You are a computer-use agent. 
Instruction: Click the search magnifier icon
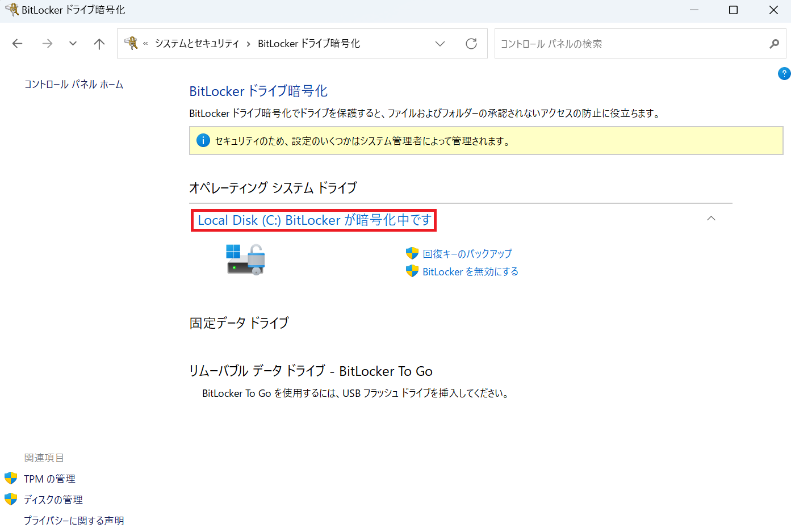point(774,44)
